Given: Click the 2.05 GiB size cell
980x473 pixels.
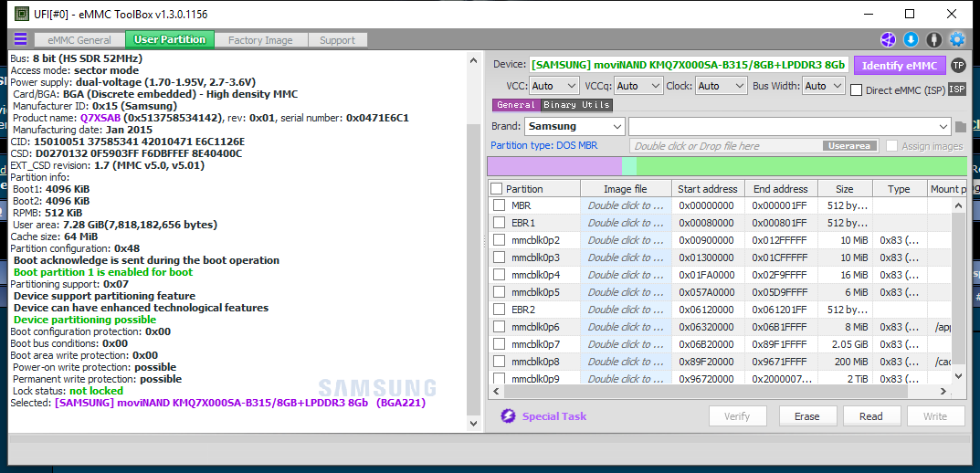Looking at the screenshot, I should pyautogui.click(x=845, y=344).
